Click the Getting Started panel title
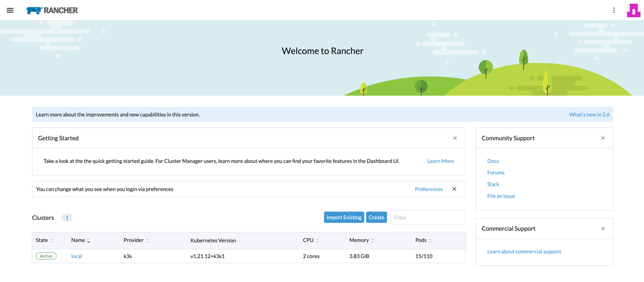 58,138
